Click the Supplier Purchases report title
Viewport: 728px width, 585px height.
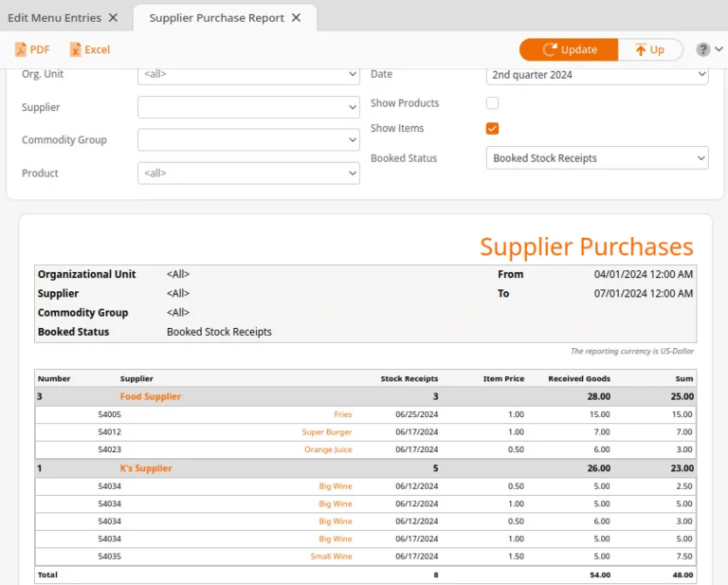[x=587, y=247]
